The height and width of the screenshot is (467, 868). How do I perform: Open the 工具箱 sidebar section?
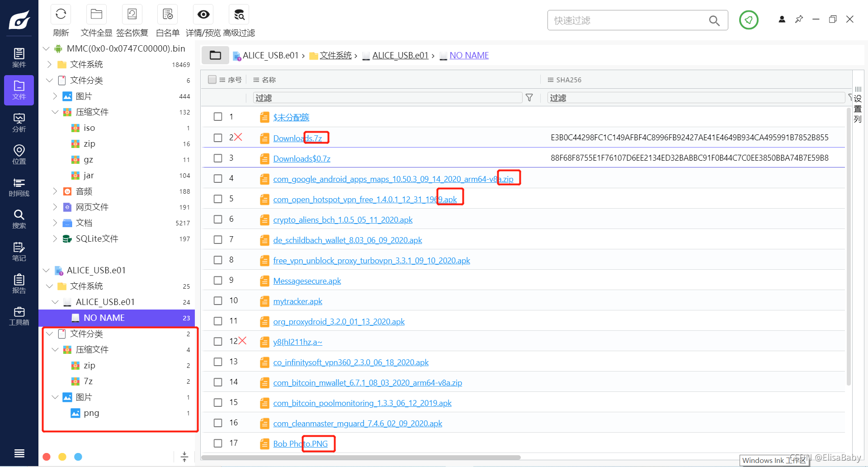pyautogui.click(x=19, y=316)
